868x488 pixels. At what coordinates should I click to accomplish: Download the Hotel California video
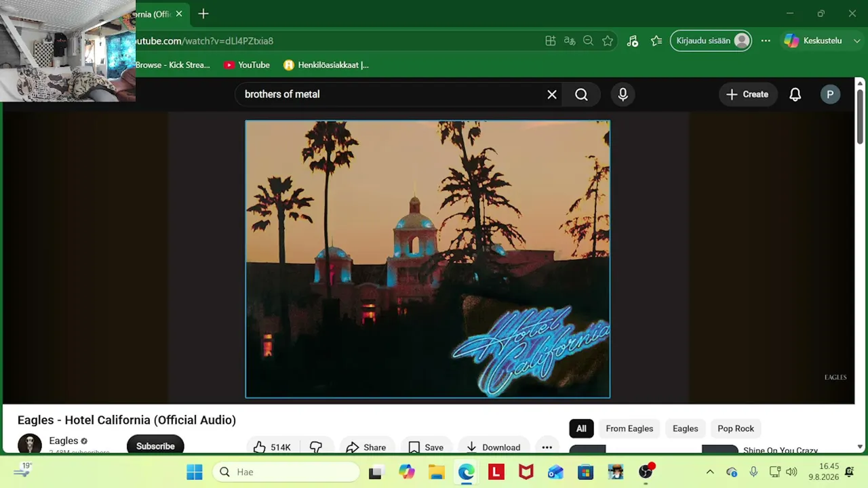(x=493, y=447)
